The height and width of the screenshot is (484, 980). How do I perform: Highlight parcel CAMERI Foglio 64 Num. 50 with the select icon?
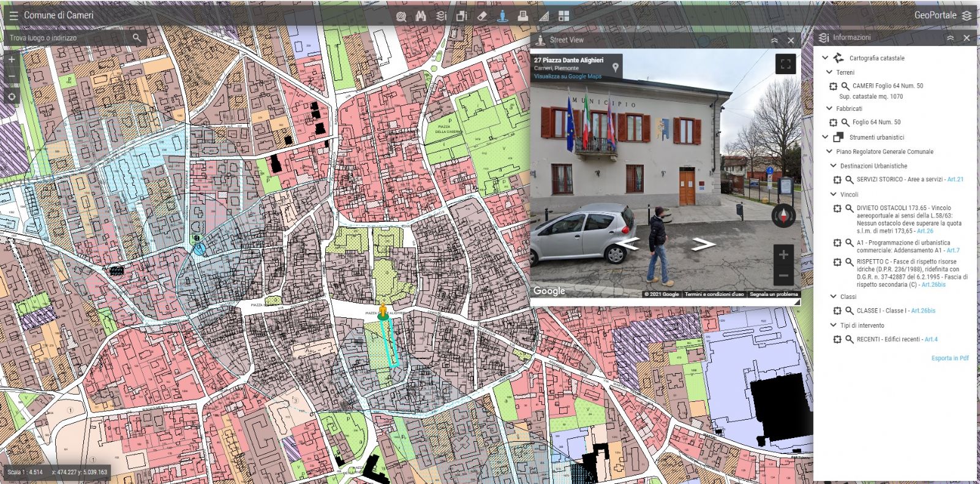click(x=833, y=86)
